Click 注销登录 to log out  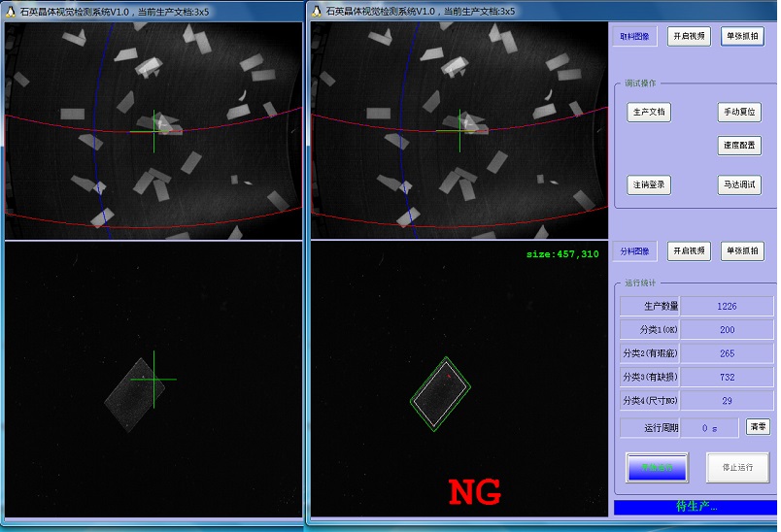(649, 184)
